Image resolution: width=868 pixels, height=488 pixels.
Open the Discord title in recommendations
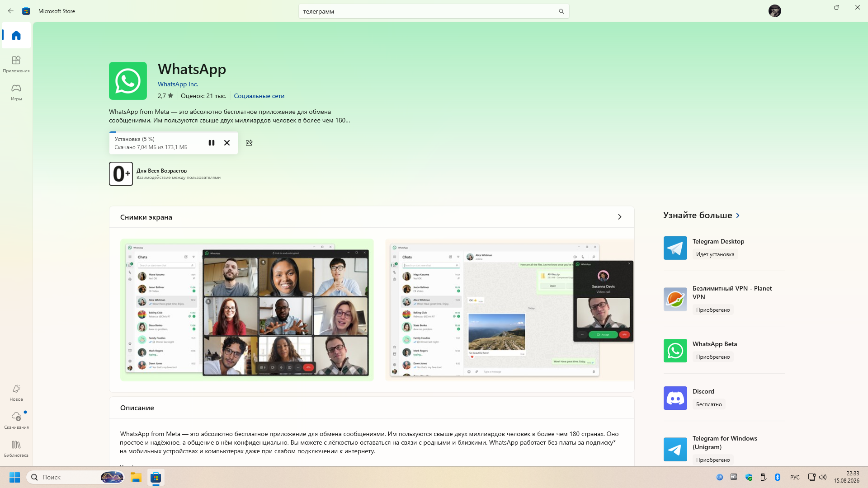[703, 391]
